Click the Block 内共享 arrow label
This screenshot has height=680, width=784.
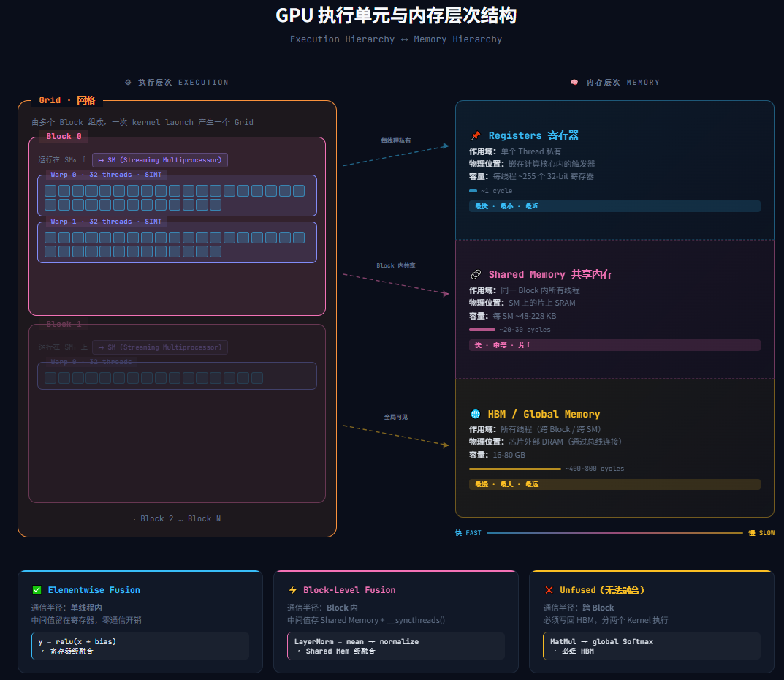(396, 265)
